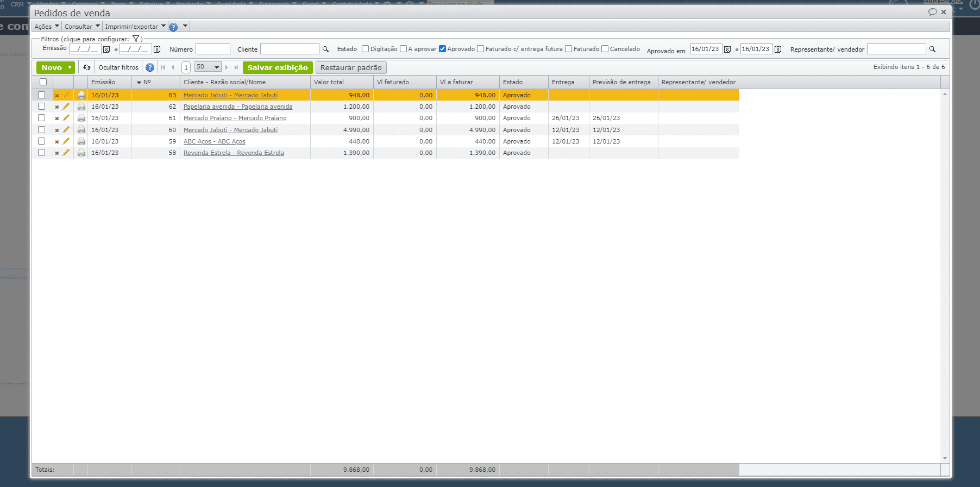
Task: Go to the last page of results
Action: (x=236, y=67)
